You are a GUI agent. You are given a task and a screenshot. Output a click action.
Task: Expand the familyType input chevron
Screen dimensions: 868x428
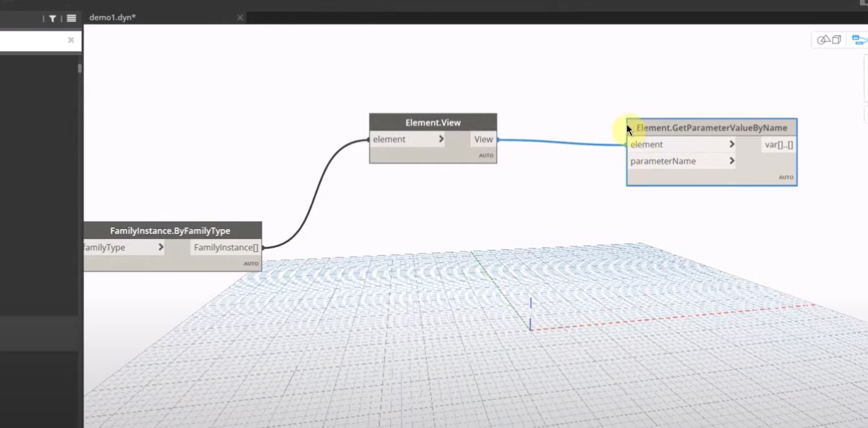161,247
